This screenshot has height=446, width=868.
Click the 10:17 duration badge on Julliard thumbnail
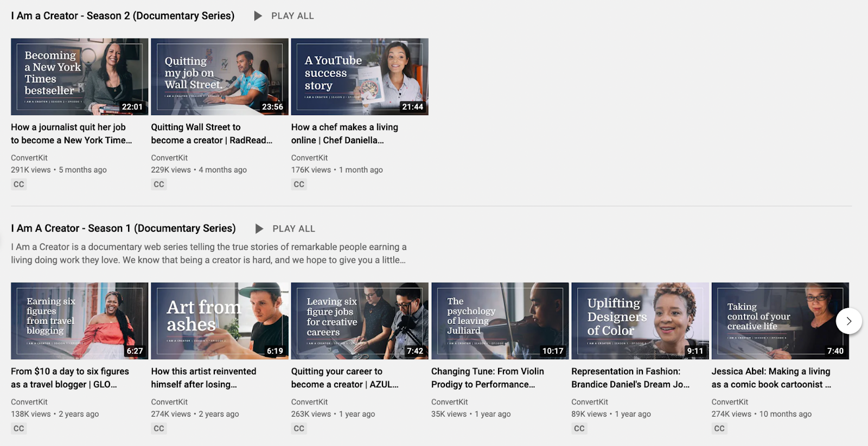[553, 351]
